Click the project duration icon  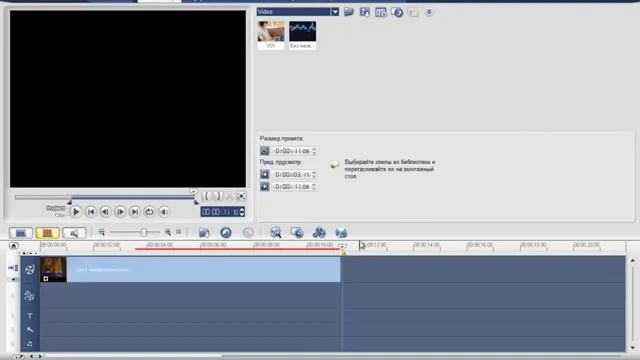(264, 151)
